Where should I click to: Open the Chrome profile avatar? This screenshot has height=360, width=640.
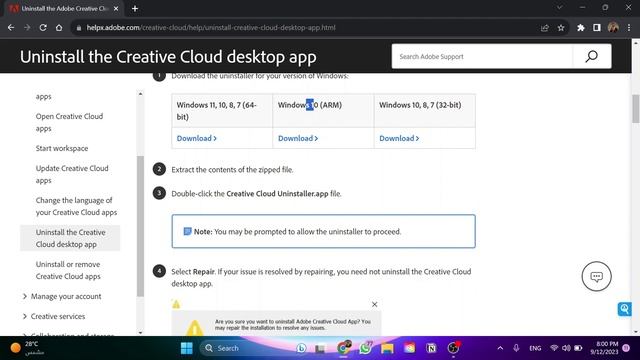(x=613, y=28)
